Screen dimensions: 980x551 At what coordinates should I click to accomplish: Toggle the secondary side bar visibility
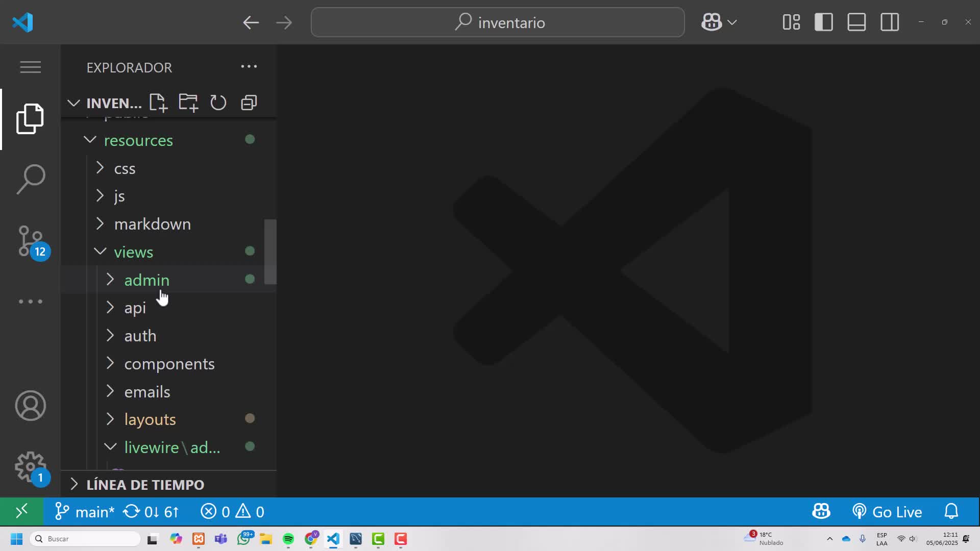click(890, 22)
